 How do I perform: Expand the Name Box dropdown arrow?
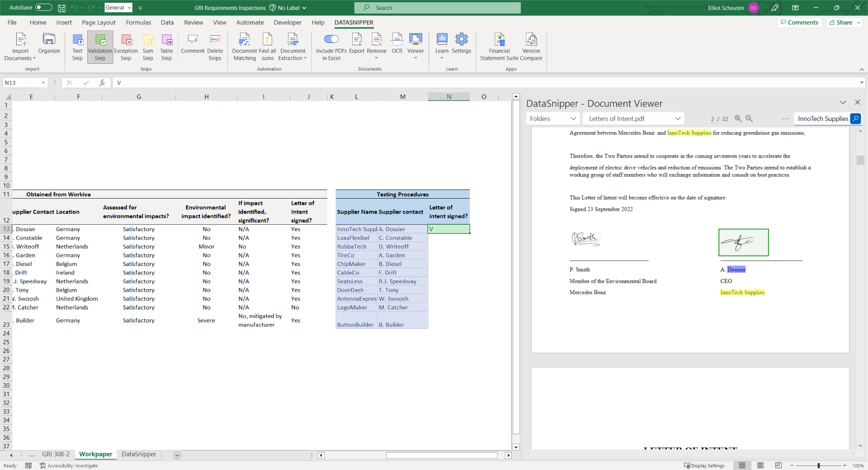point(43,83)
